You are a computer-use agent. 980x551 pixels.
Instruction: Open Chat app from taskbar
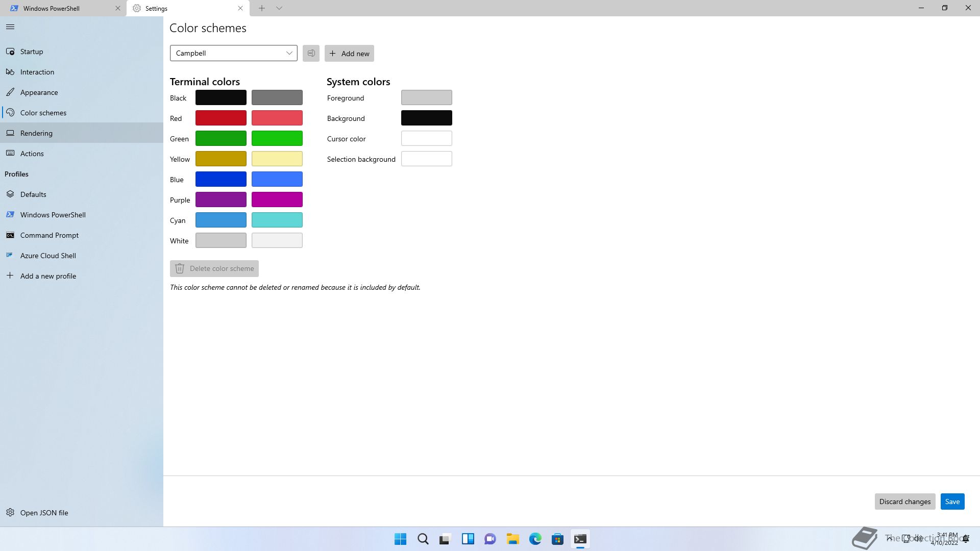[x=491, y=539]
